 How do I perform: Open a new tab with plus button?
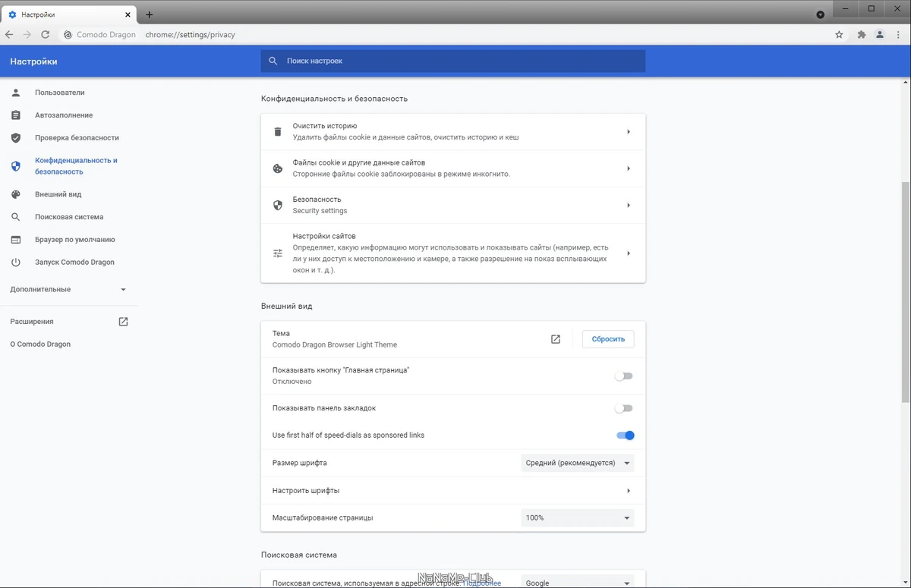pyautogui.click(x=150, y=14)
